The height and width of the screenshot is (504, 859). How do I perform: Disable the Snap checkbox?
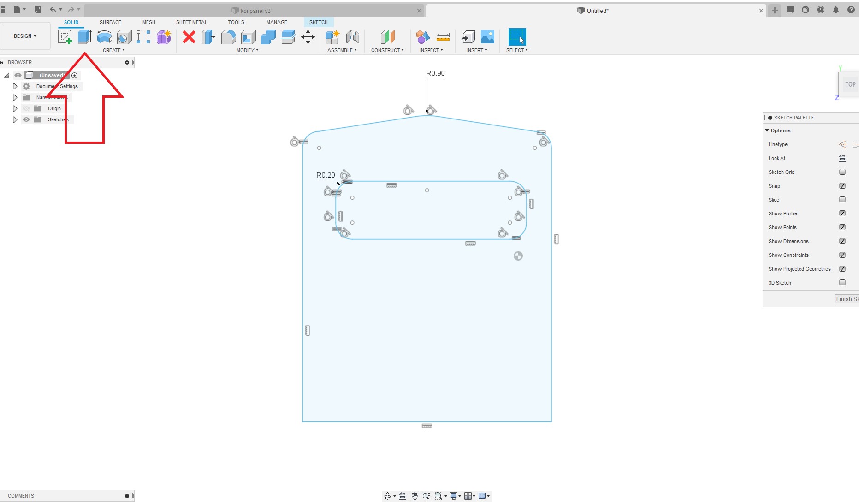tap(842, 186)
